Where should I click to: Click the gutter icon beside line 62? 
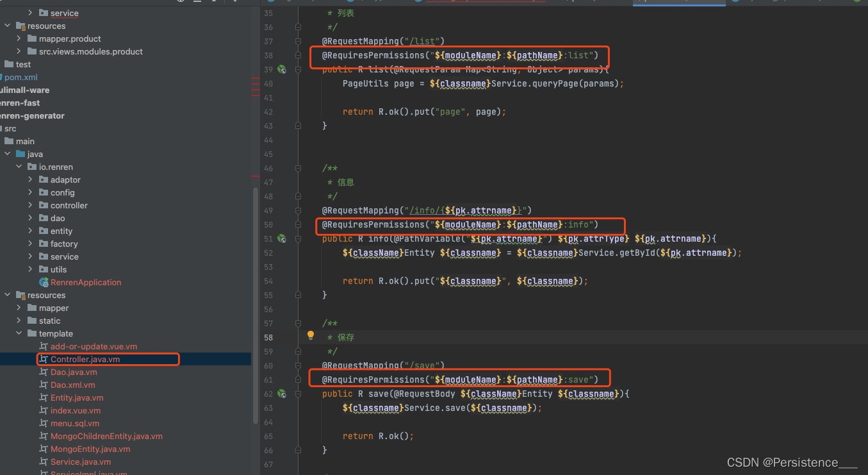tap(281, 394)
